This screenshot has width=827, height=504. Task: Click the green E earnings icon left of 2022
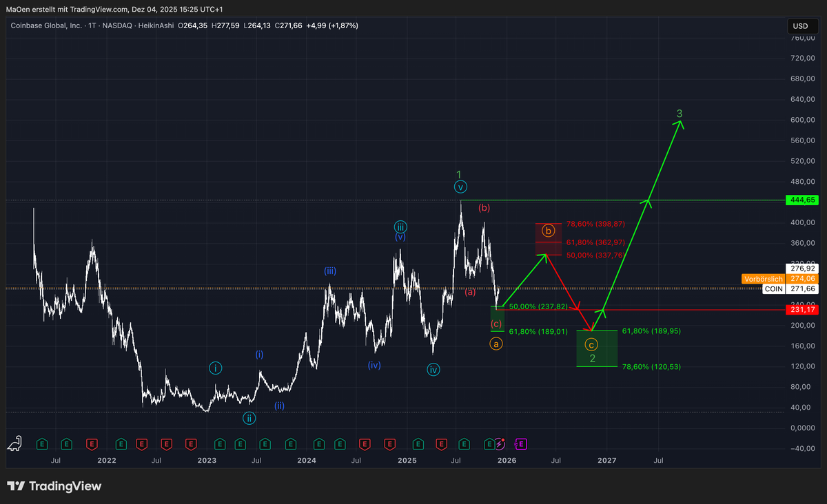tap(67, 444)
